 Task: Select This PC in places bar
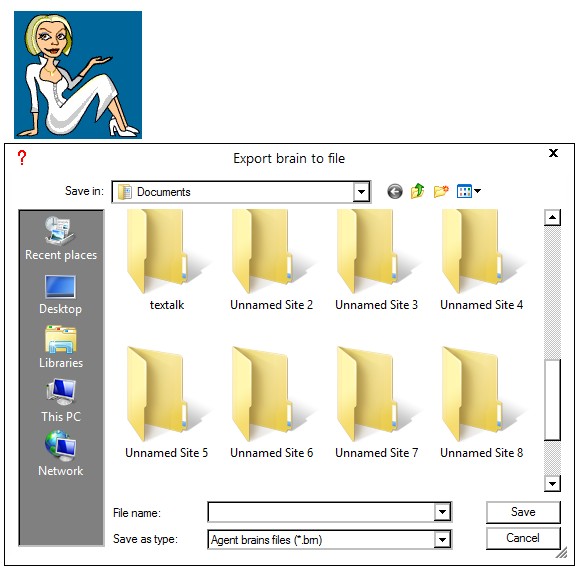[x=61, y=401]
